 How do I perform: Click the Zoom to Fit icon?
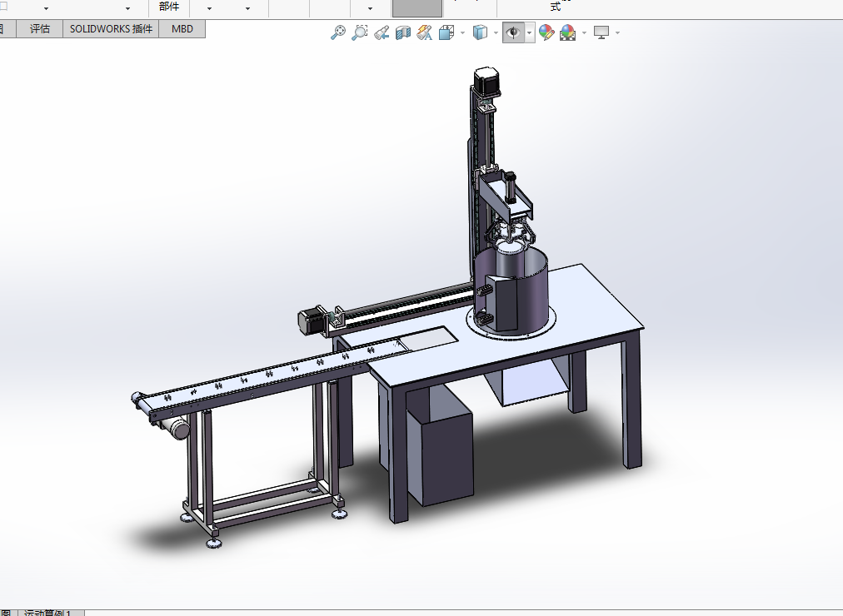[x=338, y=32]
